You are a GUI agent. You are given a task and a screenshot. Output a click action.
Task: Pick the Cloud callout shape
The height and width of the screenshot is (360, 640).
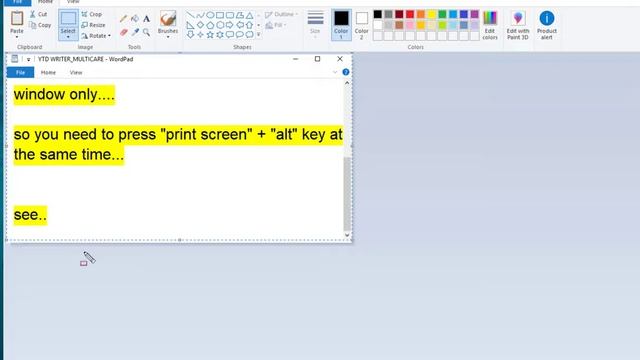tap(249, 35)
